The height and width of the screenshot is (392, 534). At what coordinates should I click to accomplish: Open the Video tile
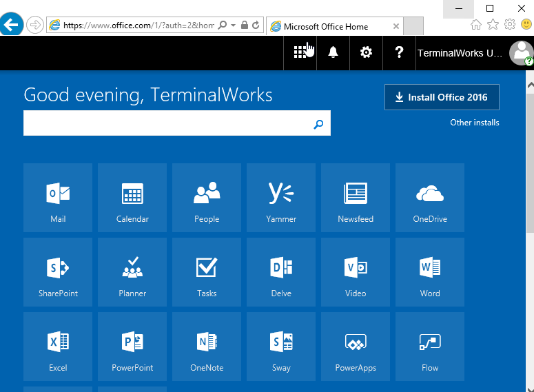coord(356,272)
